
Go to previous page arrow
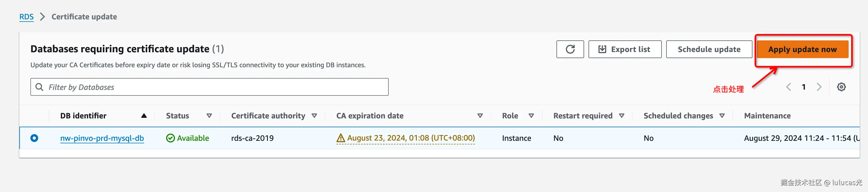pyautogui.click(x=788, y=87)
